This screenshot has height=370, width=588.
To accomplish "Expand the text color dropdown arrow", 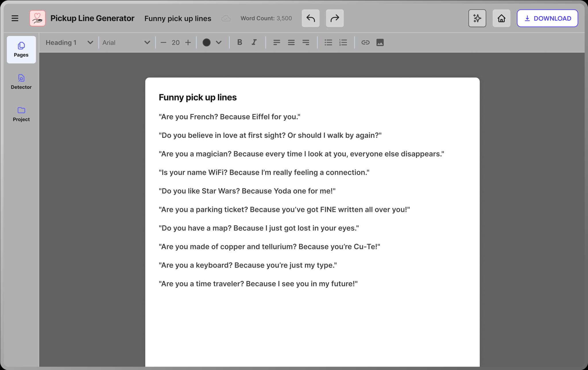I will [218, 42].
